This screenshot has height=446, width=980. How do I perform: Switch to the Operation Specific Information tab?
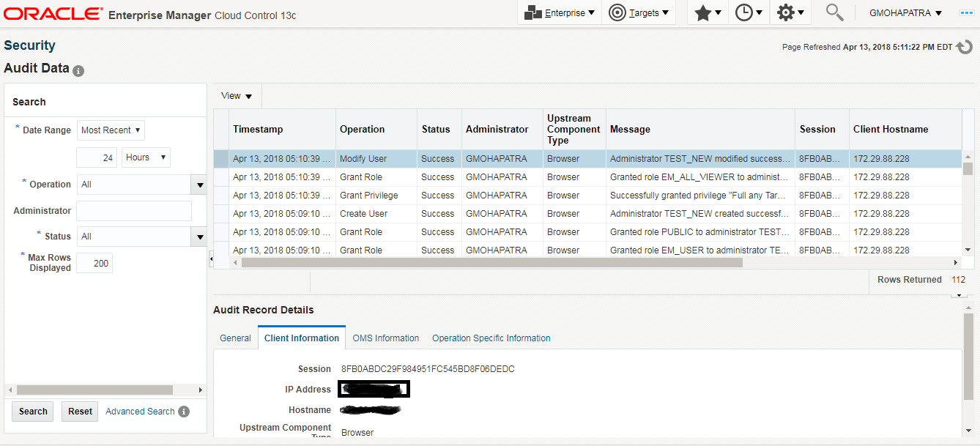coord(491,338)
